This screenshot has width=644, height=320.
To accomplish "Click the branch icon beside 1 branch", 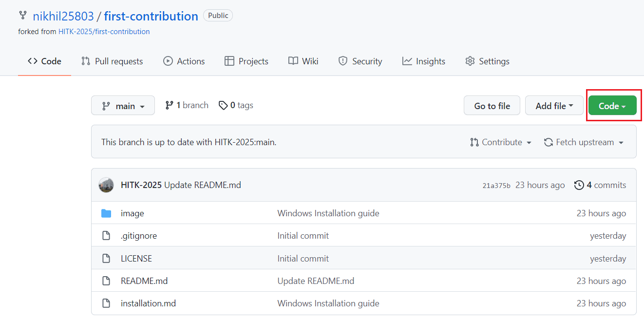I will coord(169,105).
